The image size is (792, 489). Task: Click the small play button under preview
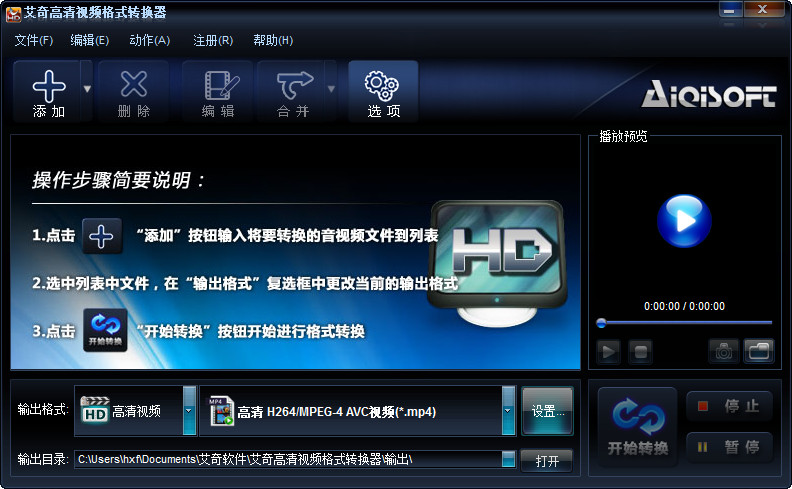click(x=609, y=351)
